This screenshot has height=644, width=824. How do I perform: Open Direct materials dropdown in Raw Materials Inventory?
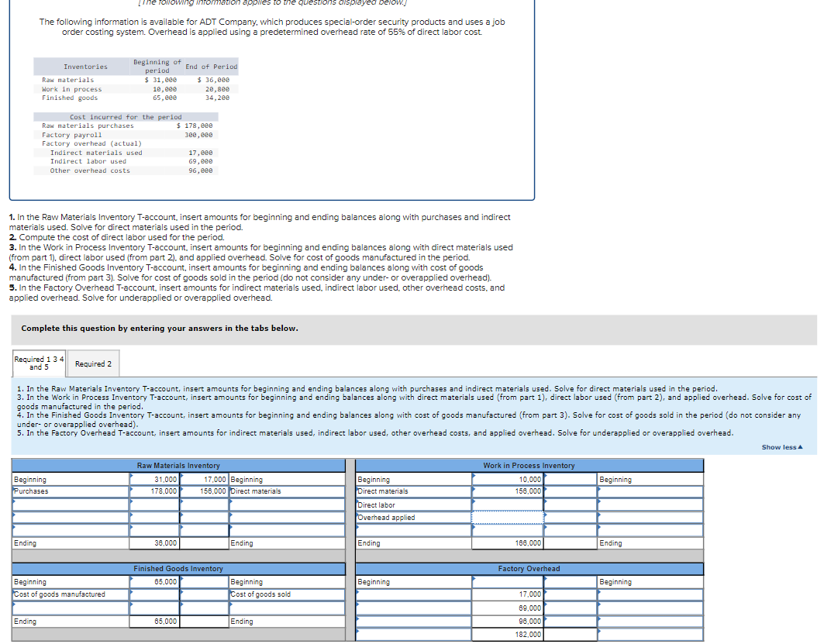click(287, 491)
